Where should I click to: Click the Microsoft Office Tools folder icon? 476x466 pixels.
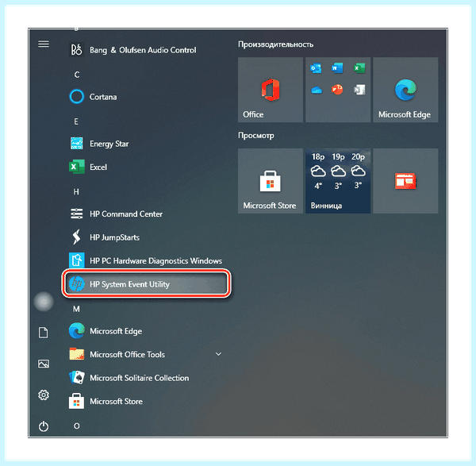tap(76, 354)
